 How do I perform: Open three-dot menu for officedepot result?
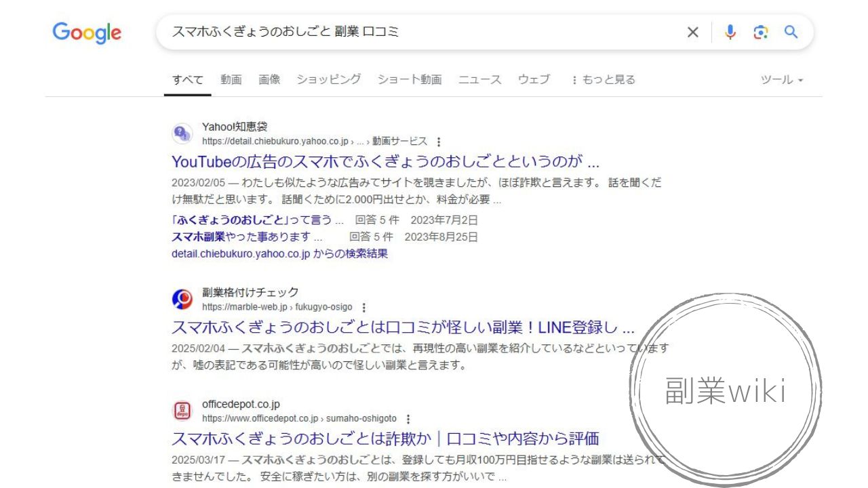click(x=408, y=419)
